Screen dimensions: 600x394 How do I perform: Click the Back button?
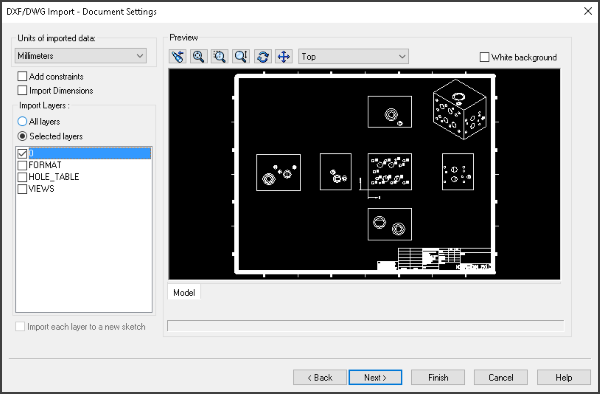pyautogui.click(x=320, y=378)
